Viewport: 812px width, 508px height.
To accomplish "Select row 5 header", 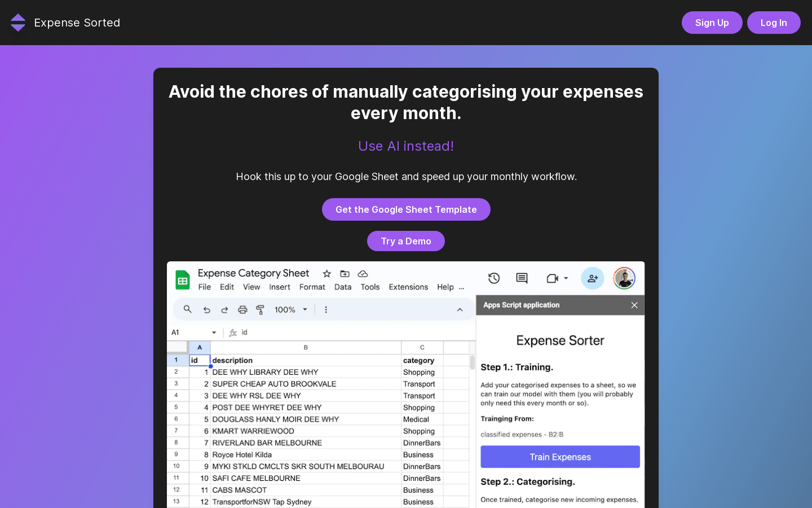I will [x=177, y=408].
